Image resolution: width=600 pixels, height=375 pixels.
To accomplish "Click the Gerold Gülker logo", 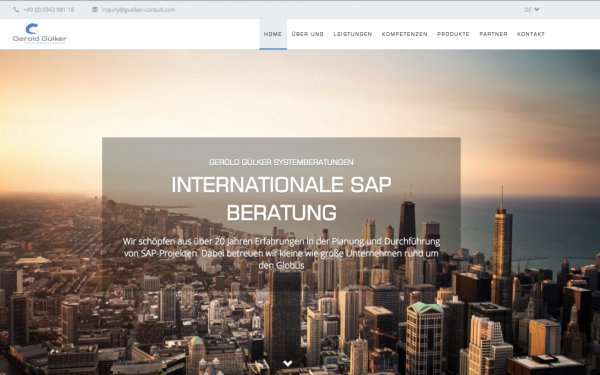I will 40,34.
